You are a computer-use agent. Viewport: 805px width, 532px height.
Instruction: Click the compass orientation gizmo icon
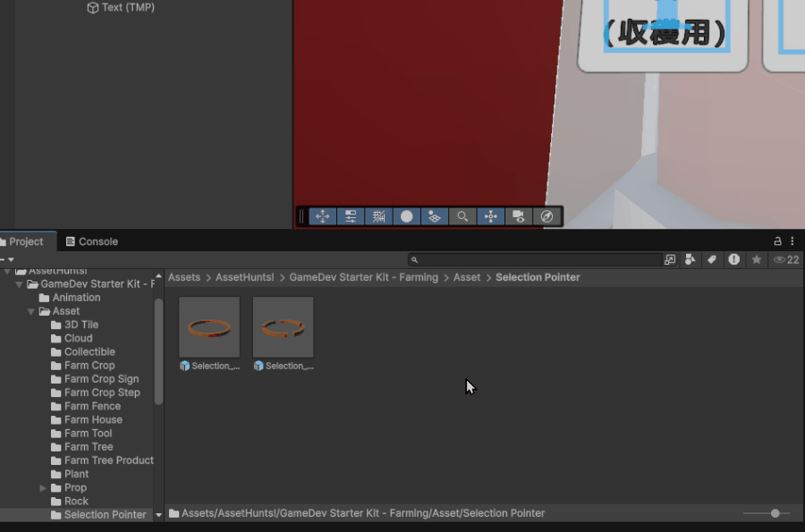pos(547,216)
